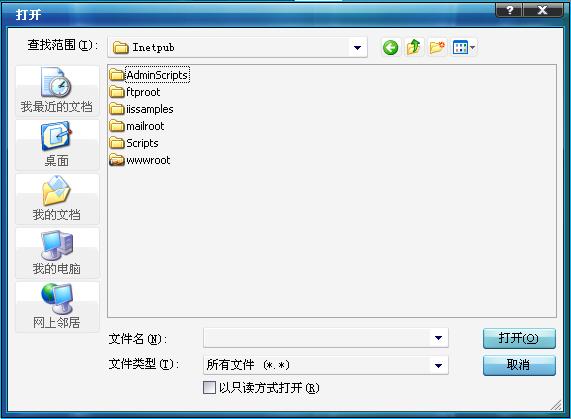Image resolution: width=571 pixels, height=419 pixels.
Task: Open the 我的文档 places shortcut
Action: pos(57,199)
